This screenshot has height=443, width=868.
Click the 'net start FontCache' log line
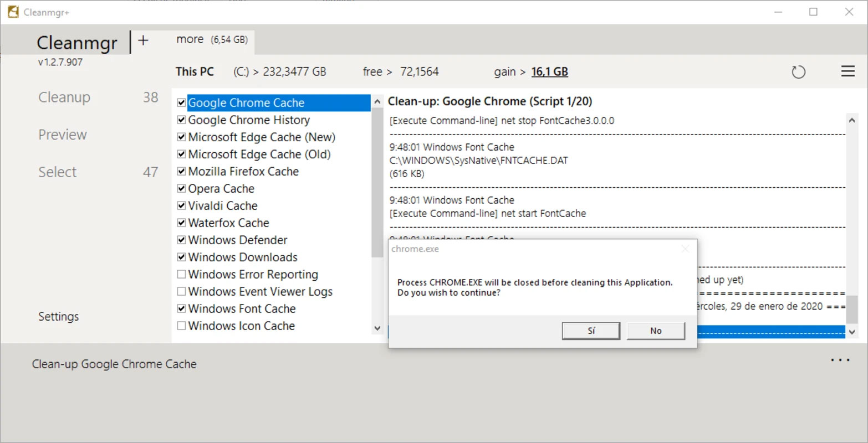pyautogui.click(x=488, y=214)
